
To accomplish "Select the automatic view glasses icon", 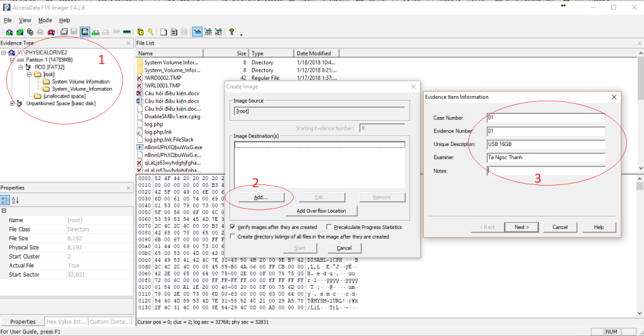I will pyautogui.click(x=197, y=31).
